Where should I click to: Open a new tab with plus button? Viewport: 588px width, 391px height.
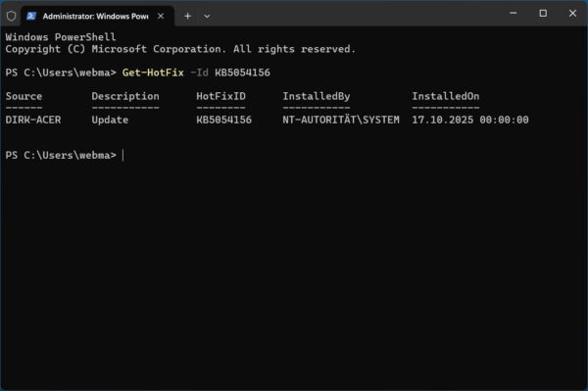tap(188, 16)
